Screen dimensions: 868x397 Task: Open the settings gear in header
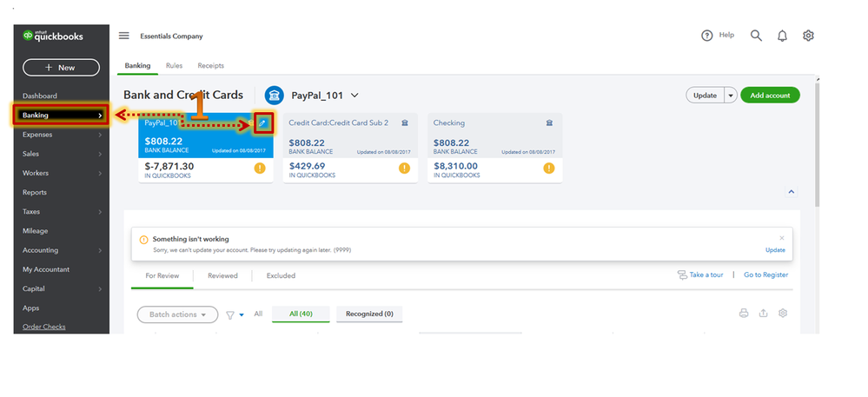pos(808,36)
